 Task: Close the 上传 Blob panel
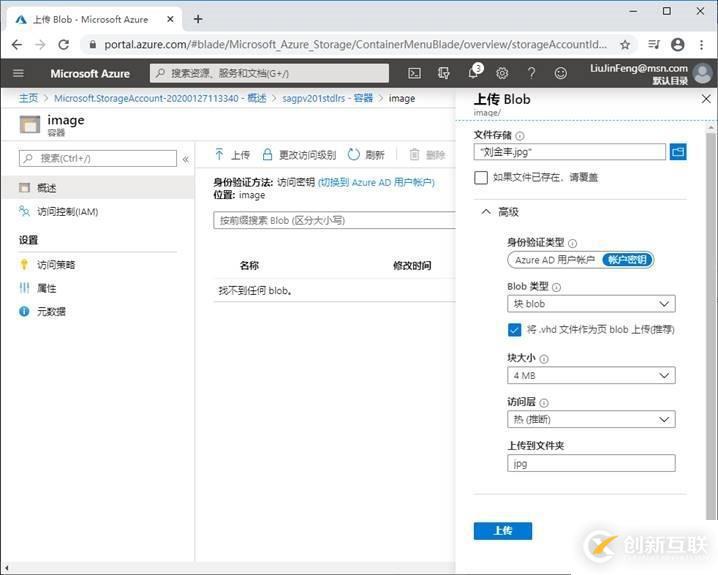(x=705, y=99)
